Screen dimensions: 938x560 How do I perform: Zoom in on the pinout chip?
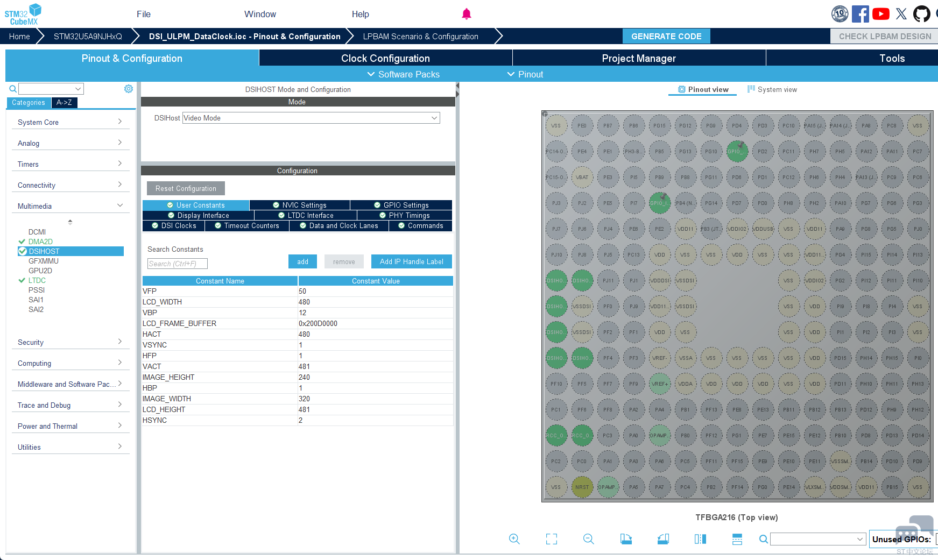coord(514,539)
